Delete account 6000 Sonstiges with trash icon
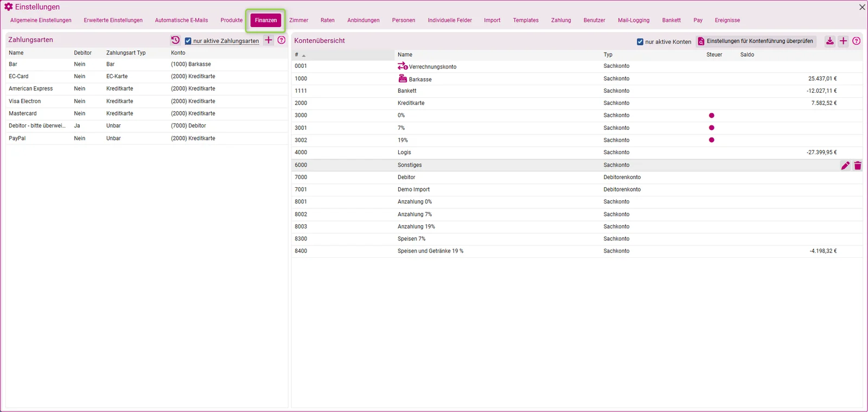This screenshot has width=868, height=412. pos(858,166)
